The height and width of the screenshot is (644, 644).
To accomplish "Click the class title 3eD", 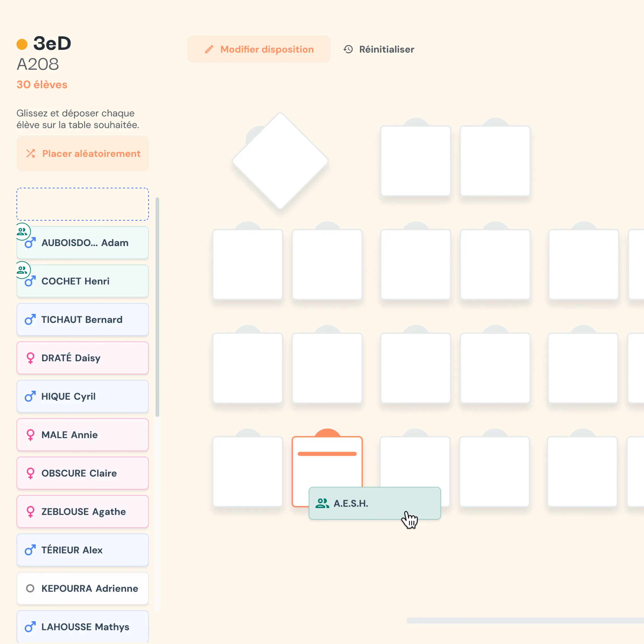I will 52,43.
